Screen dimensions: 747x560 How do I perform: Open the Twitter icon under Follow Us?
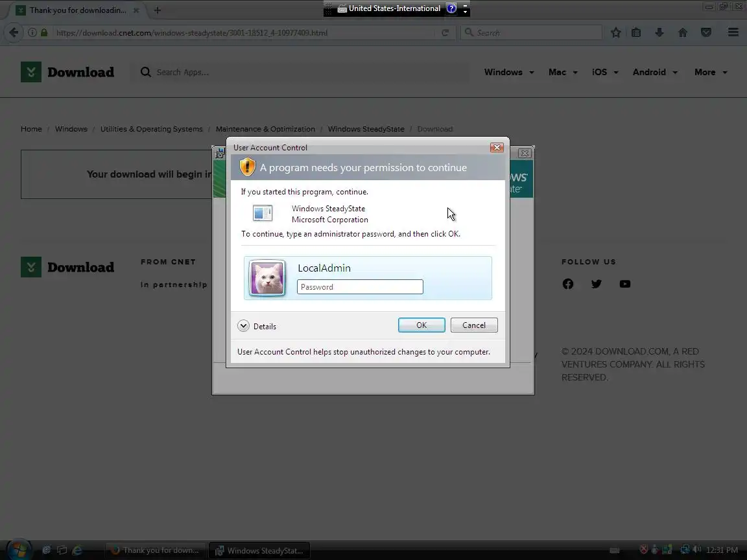(x=597, y=284)
